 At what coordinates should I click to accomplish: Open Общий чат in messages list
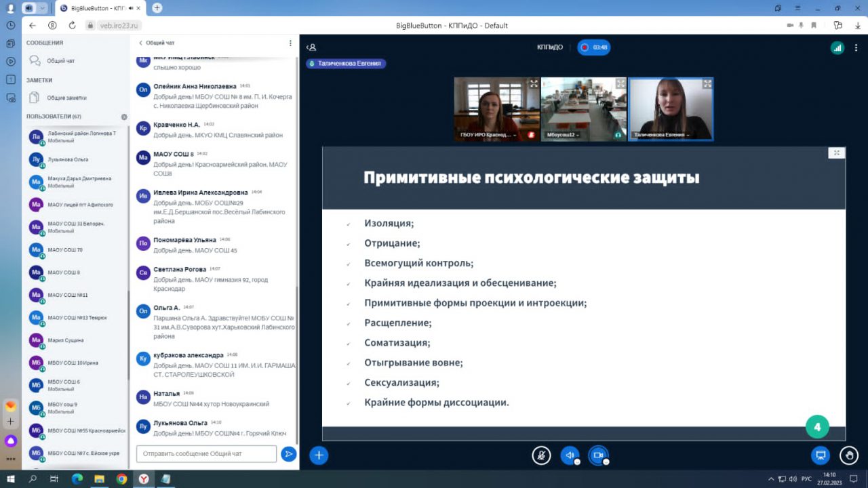tap(60, 61)
